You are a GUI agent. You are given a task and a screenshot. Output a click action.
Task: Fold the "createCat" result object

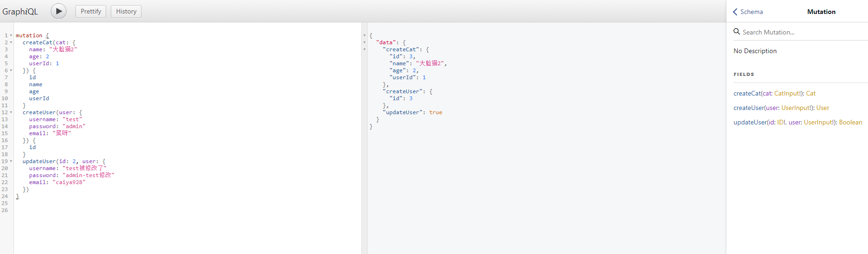click(x=364, y=49)
